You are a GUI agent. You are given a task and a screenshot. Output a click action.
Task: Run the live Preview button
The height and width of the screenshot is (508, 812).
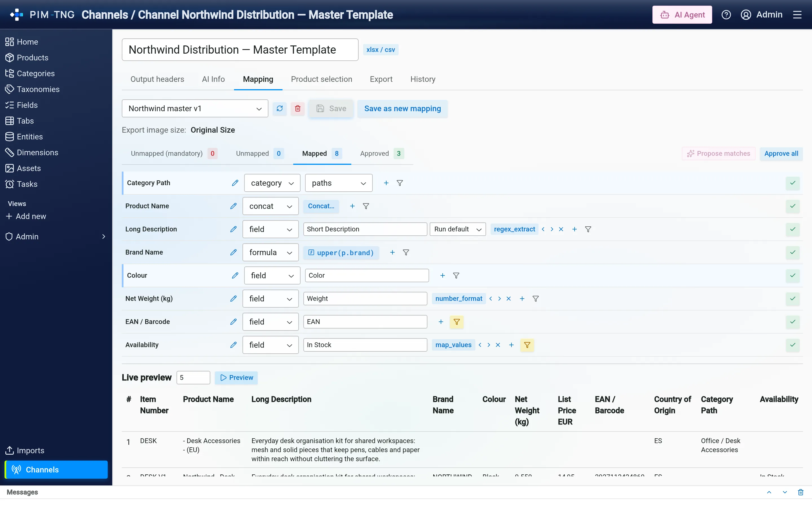coord(236,378)
